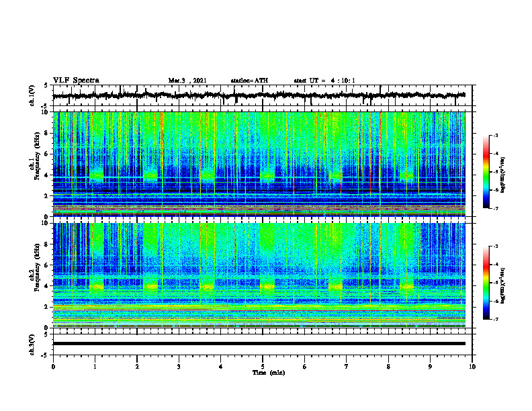Click the "station=ATH" label
Image resolution: width=532 pixels, height=411 pixels.
[249, 81]
